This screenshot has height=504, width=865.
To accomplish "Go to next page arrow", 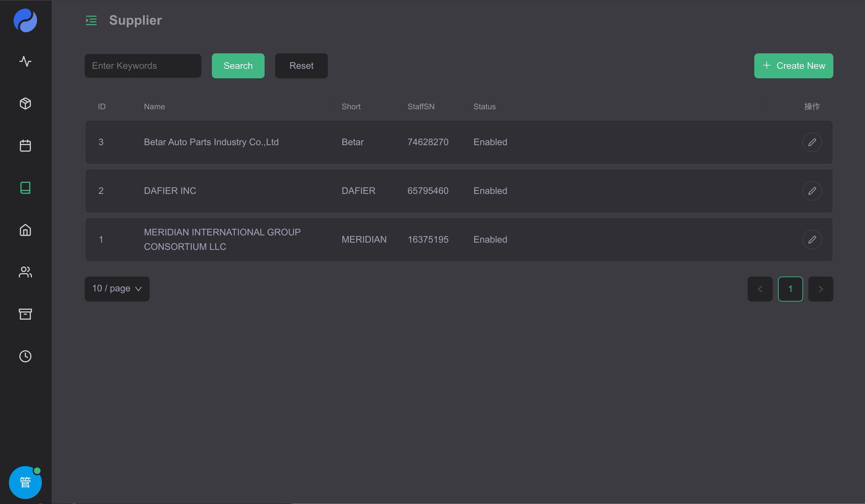I will pos(821,289).
